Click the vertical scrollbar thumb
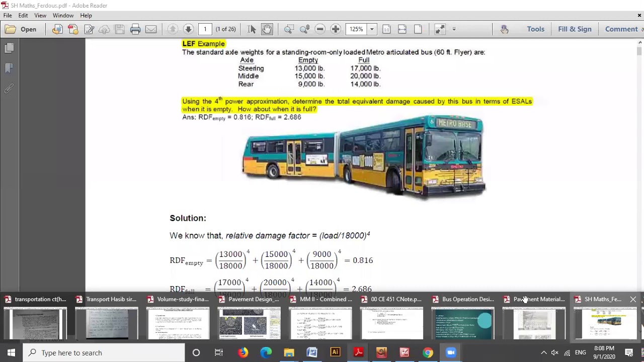This screenshot has width=644, height=362. coord(639,51)
